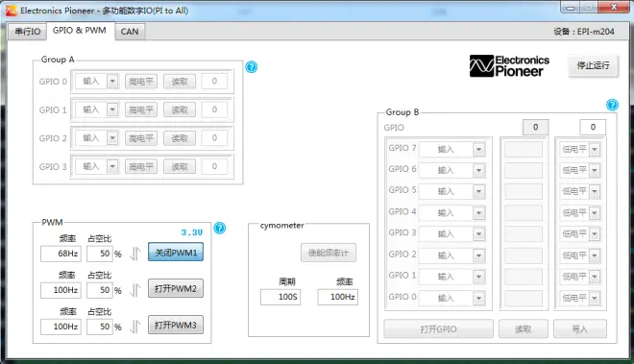Open Group A GPIO 3 direction dropdown
The width and height of the screenshot is (634, 364).
point(112,166)
